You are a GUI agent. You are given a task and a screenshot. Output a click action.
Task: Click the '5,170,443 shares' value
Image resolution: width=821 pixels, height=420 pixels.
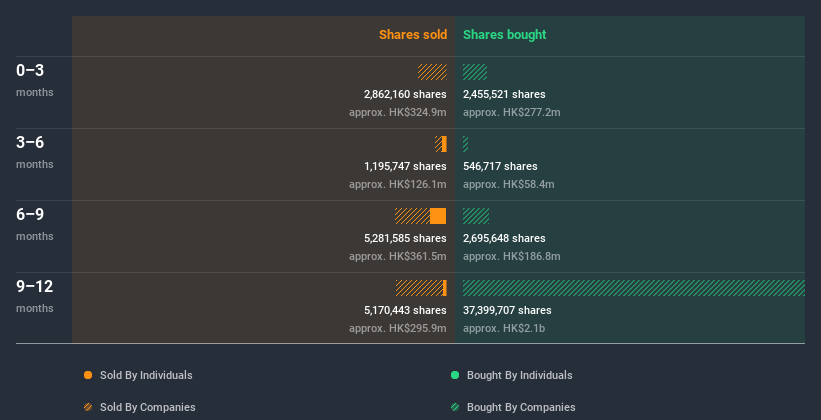coord(405,310)
